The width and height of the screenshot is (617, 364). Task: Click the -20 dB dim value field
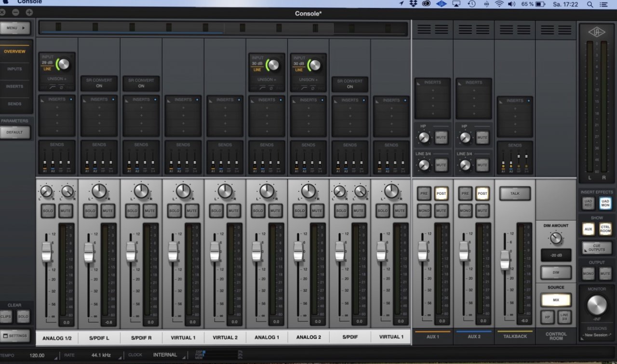tap(556, 255)
